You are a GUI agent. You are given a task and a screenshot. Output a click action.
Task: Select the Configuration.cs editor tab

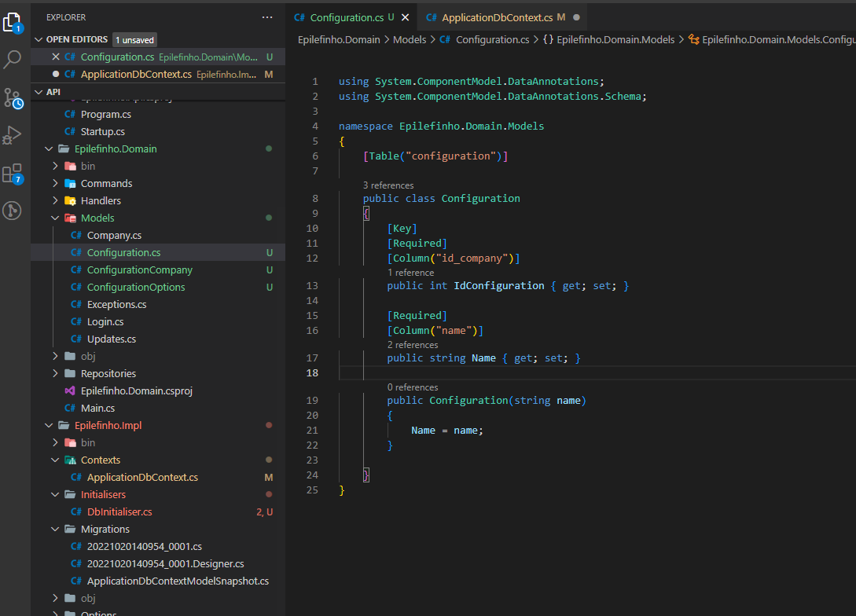pos(347,17)
